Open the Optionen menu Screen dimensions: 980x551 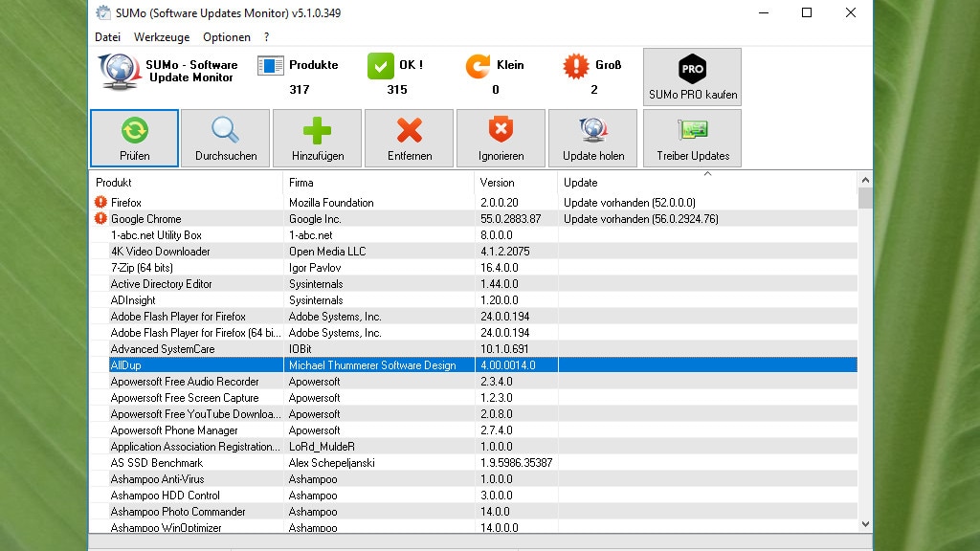coord(227,37)
